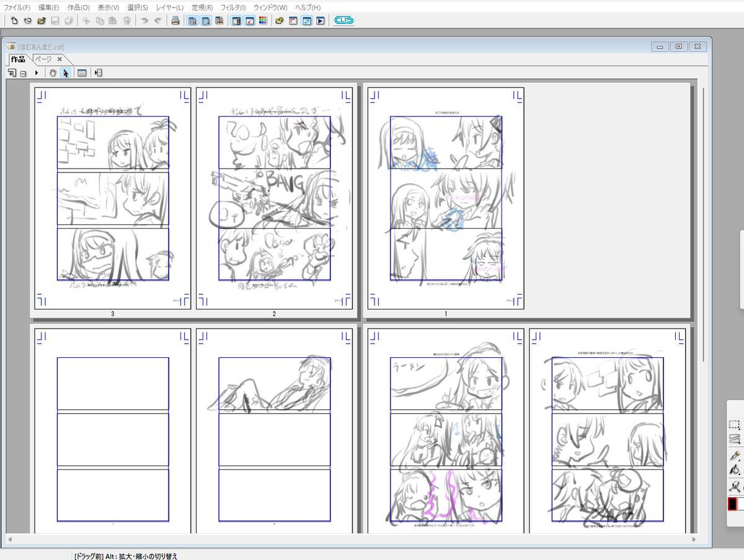Image resolution: width=744 pixels, height=560 pixels.
Task: Toggle the page list view button
Action: pyautogui.click(x=82, y=73)
